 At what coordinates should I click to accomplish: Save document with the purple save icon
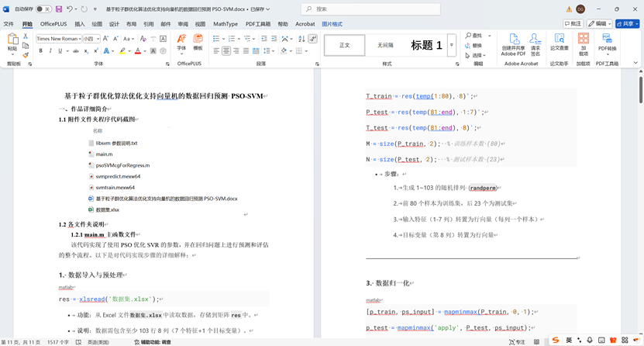tap(59, 9)
